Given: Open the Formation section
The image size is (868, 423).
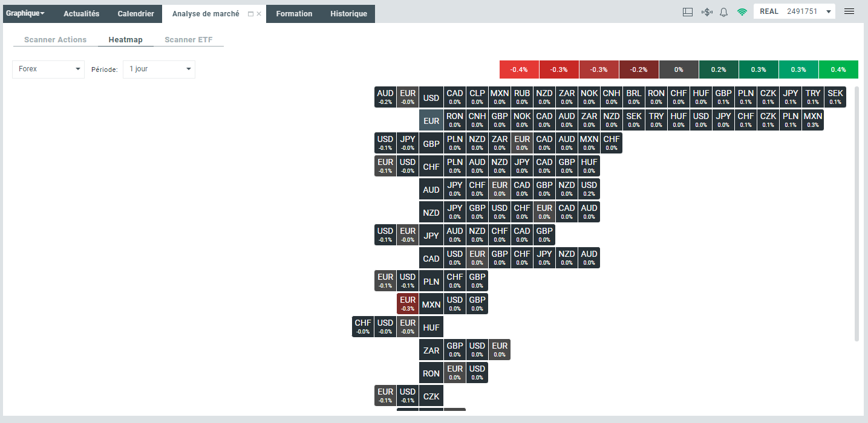Looking at the screenshot, I should click(x=294, y=13).
